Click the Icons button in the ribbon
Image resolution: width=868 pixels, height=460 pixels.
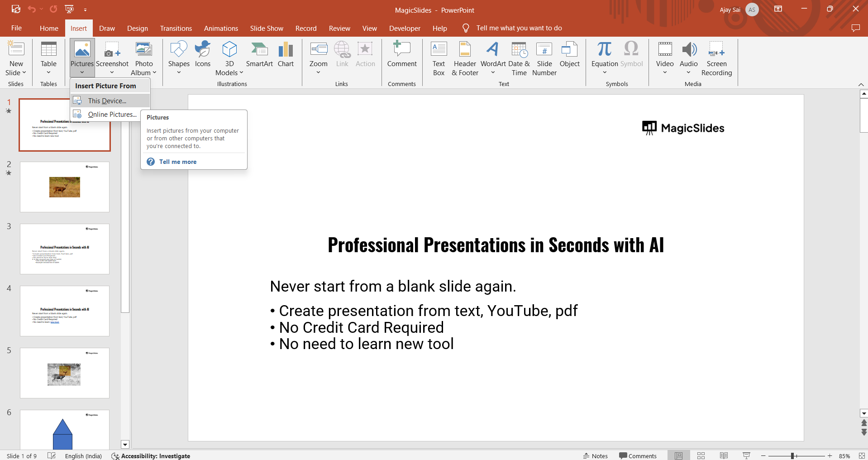203,55
